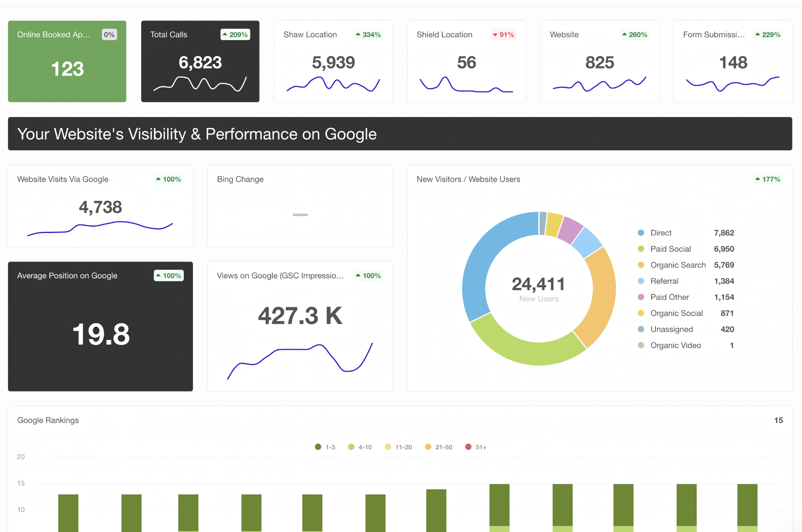Click the 177% badge on New Visitors
Image resolution: width=802 pixels, height=532 pixels.
768,179
